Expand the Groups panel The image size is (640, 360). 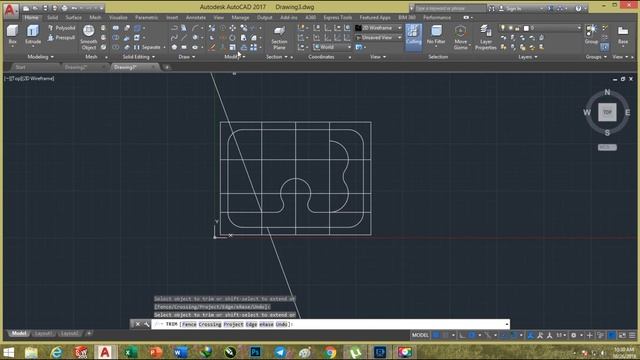tap(596, 57)
